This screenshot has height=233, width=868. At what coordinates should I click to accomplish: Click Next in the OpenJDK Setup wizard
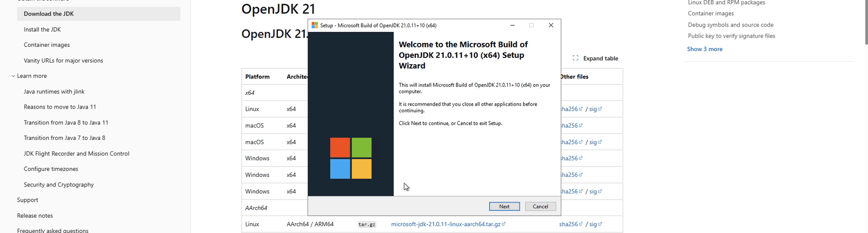(504, 206)
